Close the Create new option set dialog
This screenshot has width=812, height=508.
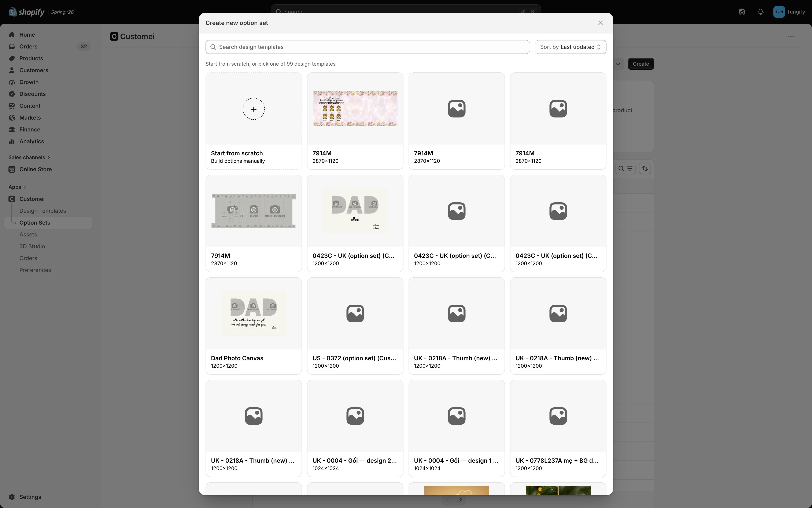[x=600, y=23]
